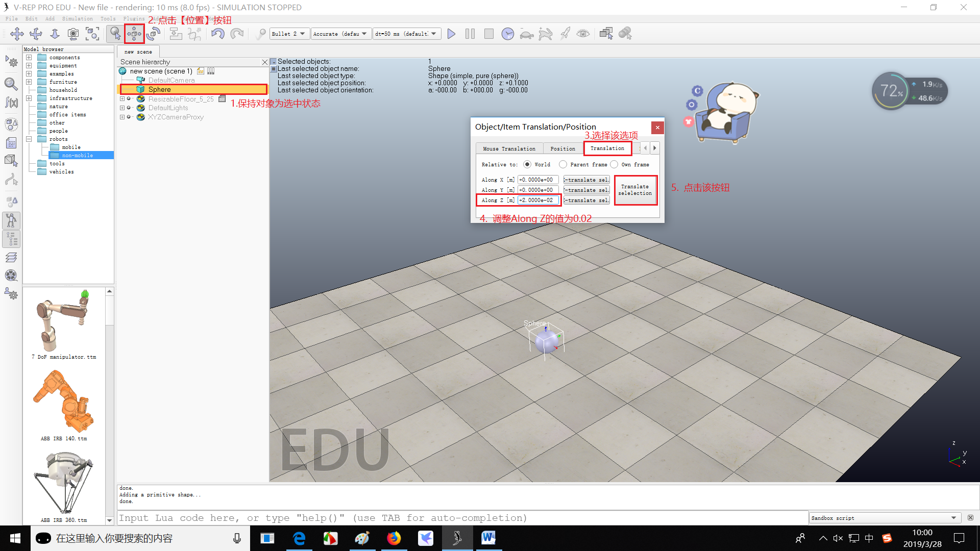Screen dimensions: 980x551
Task: Select the click-selection cursor tool icon
Action: coord(115,34)
